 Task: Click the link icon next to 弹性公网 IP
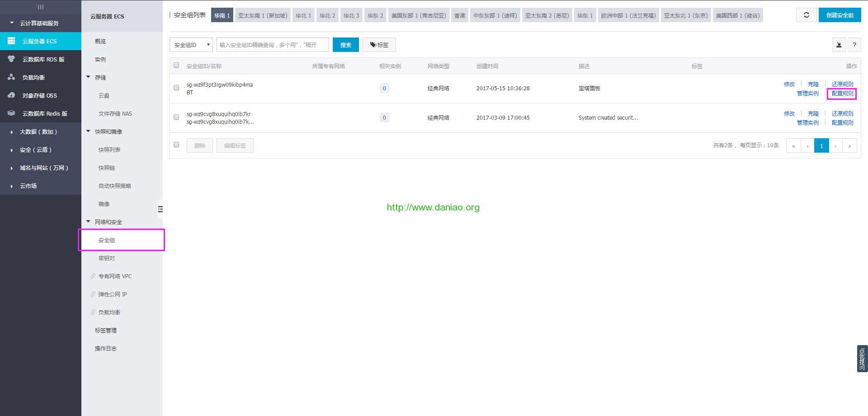[93, 294]
